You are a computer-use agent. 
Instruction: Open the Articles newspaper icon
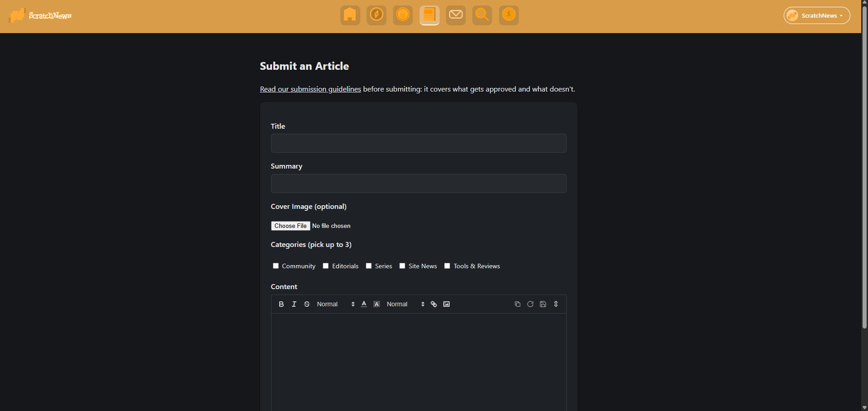click(x=429, y=15)
